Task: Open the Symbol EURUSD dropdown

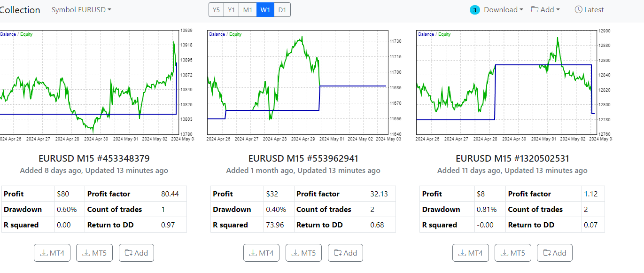Action: click(x=81, y=9)
